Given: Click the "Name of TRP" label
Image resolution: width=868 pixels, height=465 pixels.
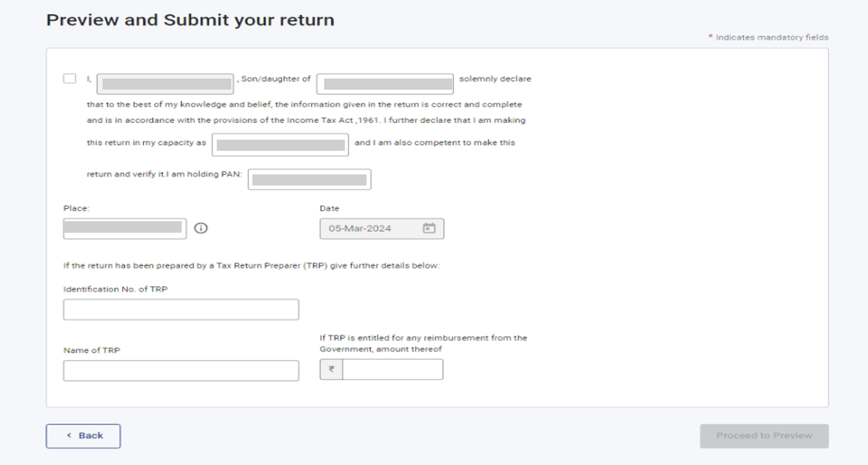Looking at the screenshot, I should pos(92,350).
